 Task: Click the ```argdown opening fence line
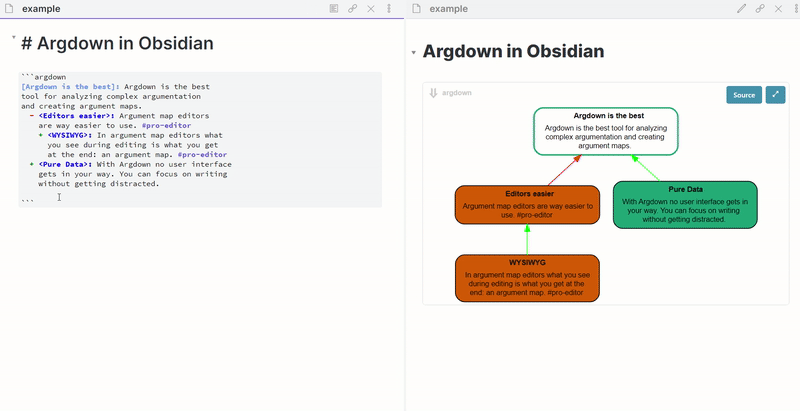[44, 77]
